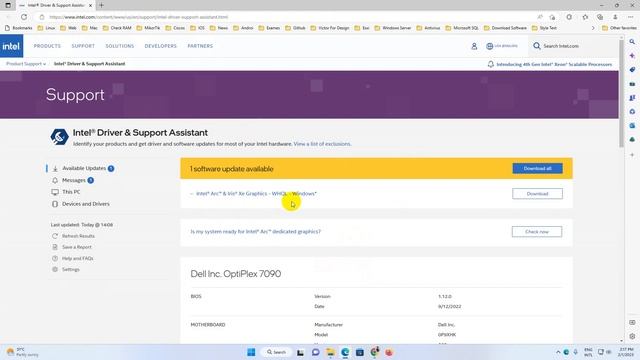This screenshot has width=640, height=360.
Task: Click the Refresh Results circular arrow icon
Action: 55,236
